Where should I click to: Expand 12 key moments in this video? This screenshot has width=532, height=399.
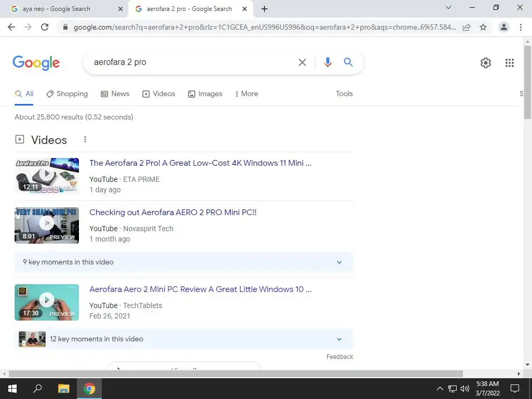coord(184,339)
